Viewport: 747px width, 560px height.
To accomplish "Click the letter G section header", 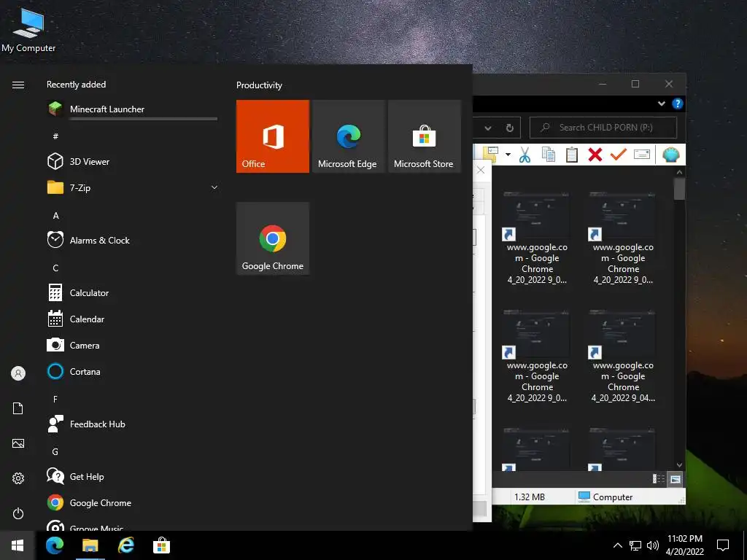I will pos(55,451).
